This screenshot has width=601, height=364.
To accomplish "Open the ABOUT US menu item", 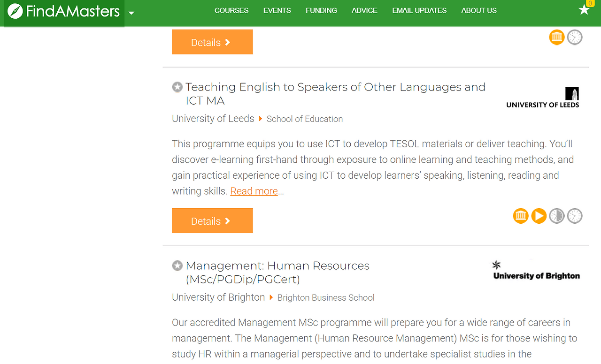I will pos(479,10).
